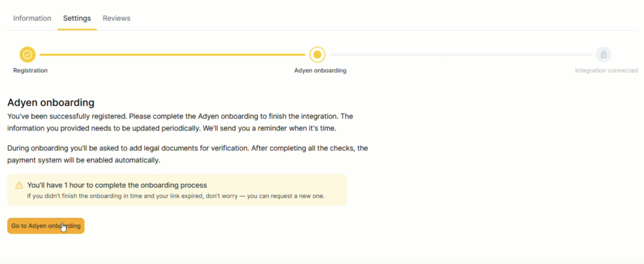
Task: Click the 1 hour onboarding notice title
Action: point(117,185)
